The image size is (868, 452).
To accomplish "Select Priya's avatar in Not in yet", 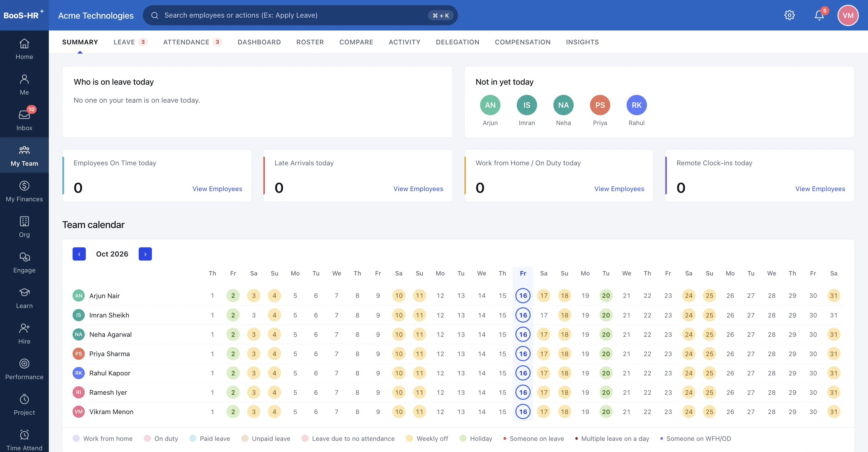I will (600, 105).
